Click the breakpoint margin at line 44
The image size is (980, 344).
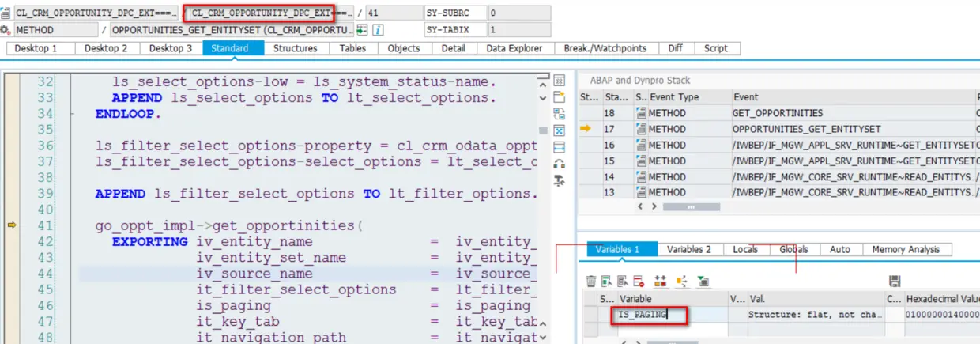(11, 273)
